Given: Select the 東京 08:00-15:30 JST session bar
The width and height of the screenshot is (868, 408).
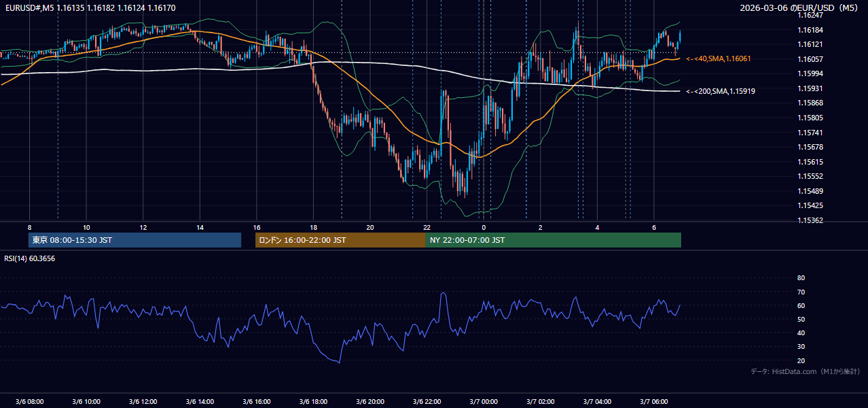Looking at the screenshot, I should coord(135,240).
